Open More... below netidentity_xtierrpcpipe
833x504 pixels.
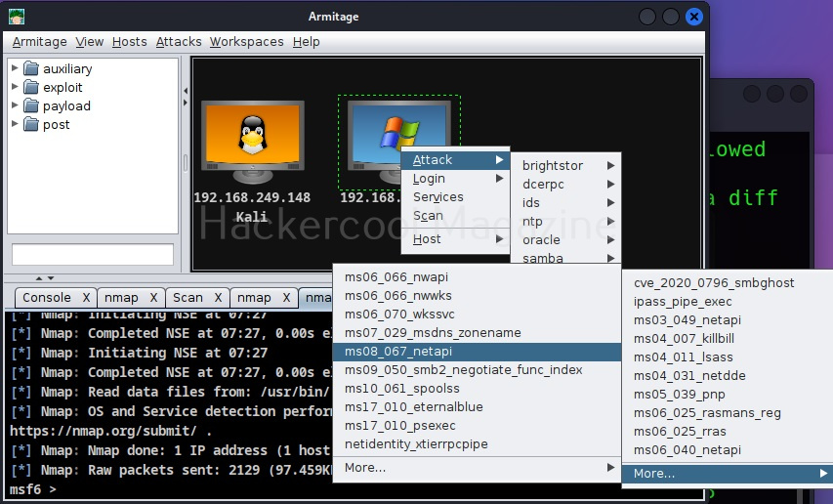tap(477, 468)
